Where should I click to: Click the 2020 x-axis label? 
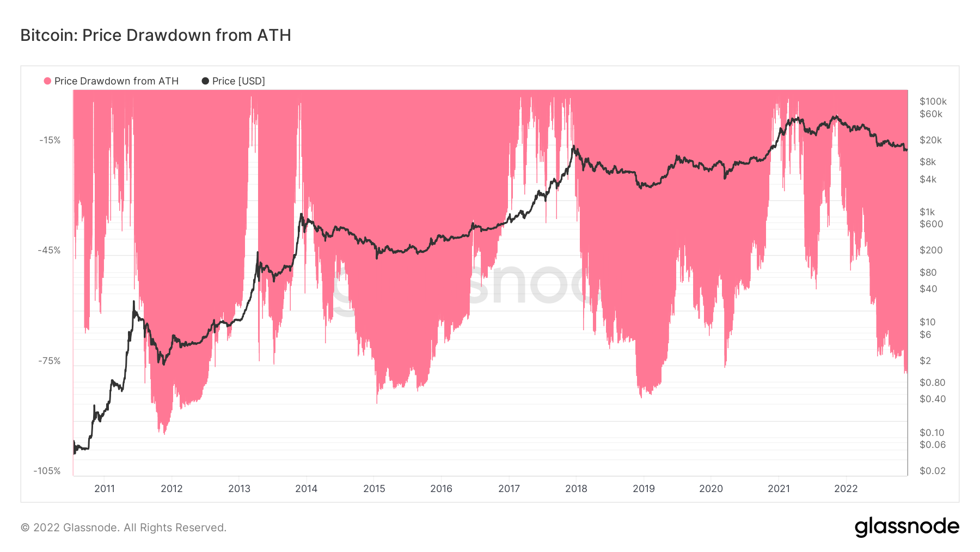(x=711, y=488)
